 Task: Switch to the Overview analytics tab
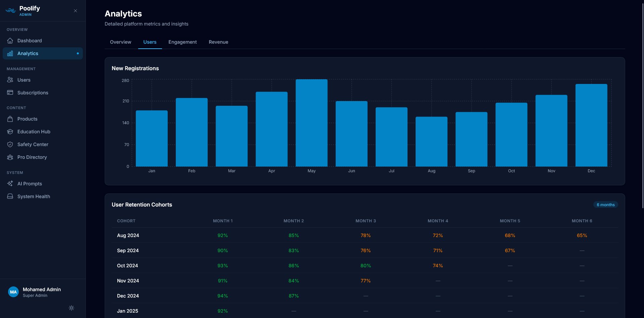[x=120, y=42]
